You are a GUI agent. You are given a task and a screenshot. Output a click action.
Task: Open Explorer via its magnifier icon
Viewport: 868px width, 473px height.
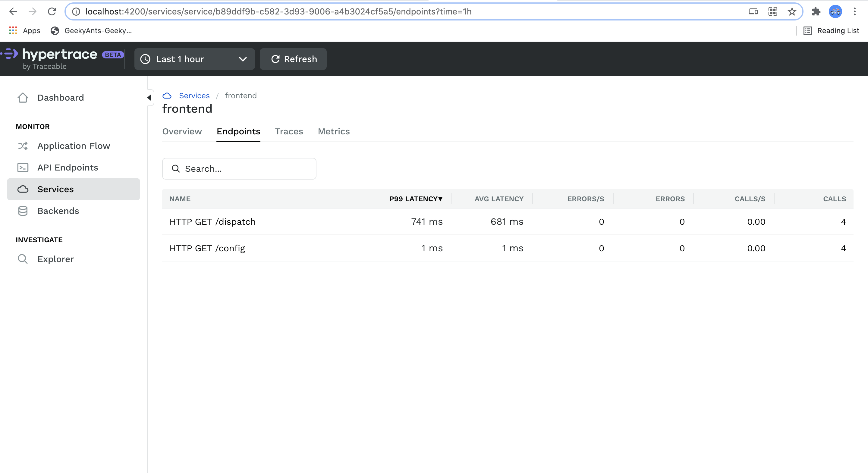coord(23,259)
